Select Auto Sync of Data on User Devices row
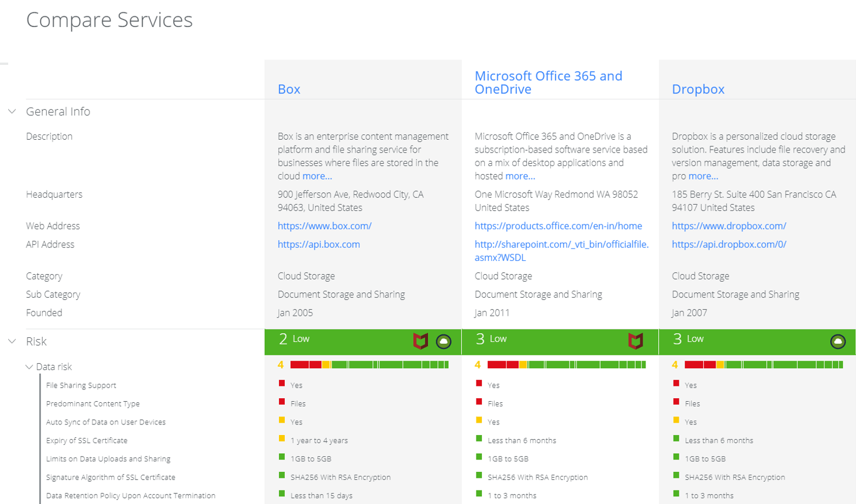Viewport: 856px width, 504px height. pos(106,422)
